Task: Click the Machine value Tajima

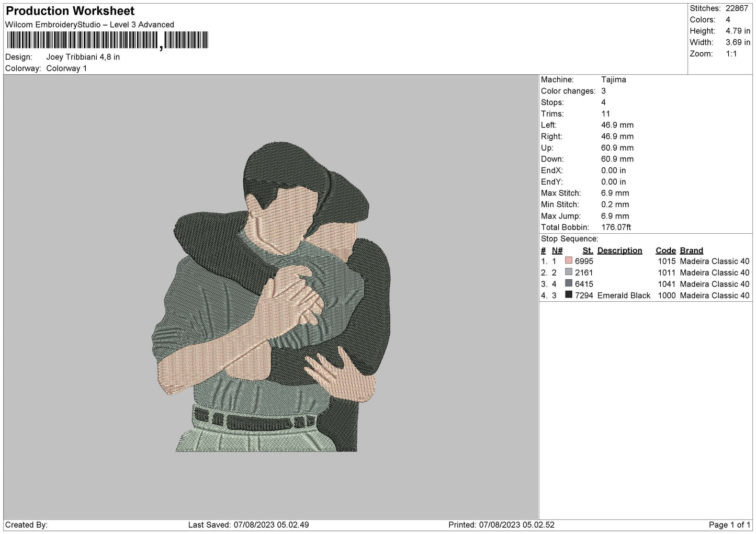Action: click(613, 79)
